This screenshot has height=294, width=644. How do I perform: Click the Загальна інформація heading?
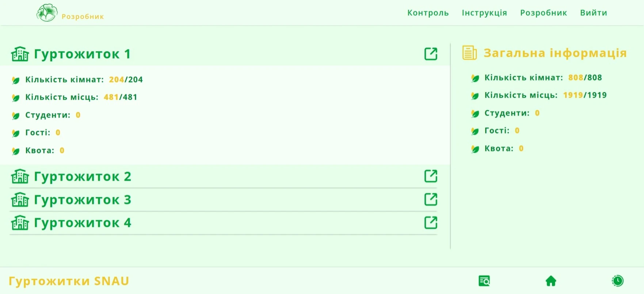tap(555, 53)
